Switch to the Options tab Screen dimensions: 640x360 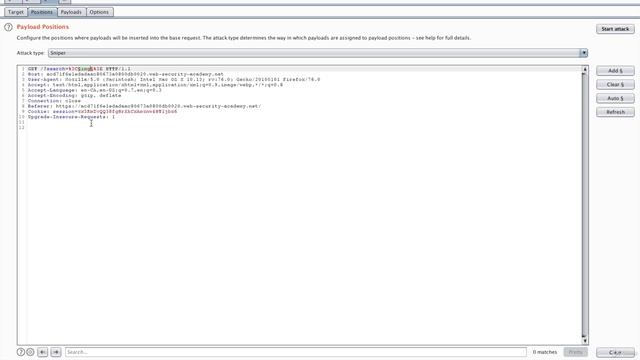pyautogui.click(x=99, y=12)
